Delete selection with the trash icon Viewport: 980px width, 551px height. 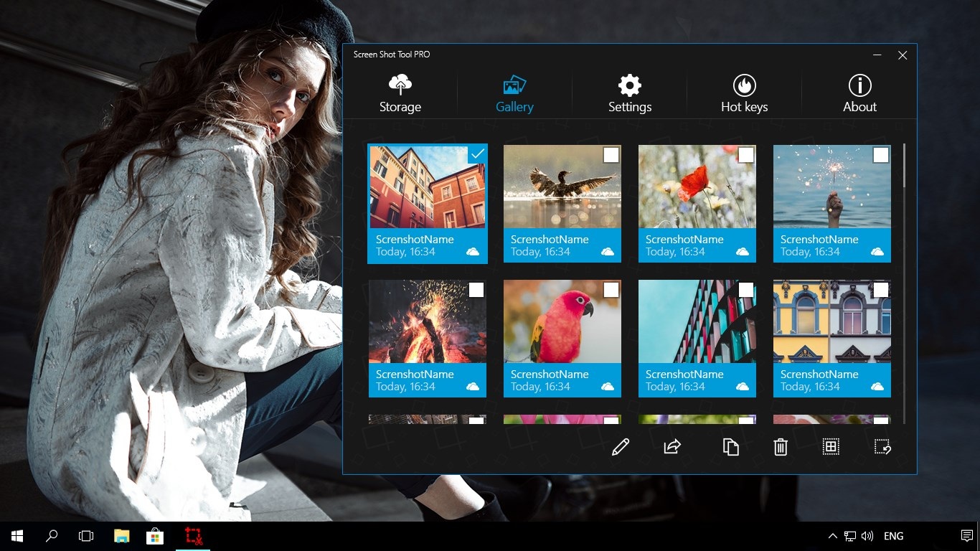pyautogui.click(x=781, y=447)
